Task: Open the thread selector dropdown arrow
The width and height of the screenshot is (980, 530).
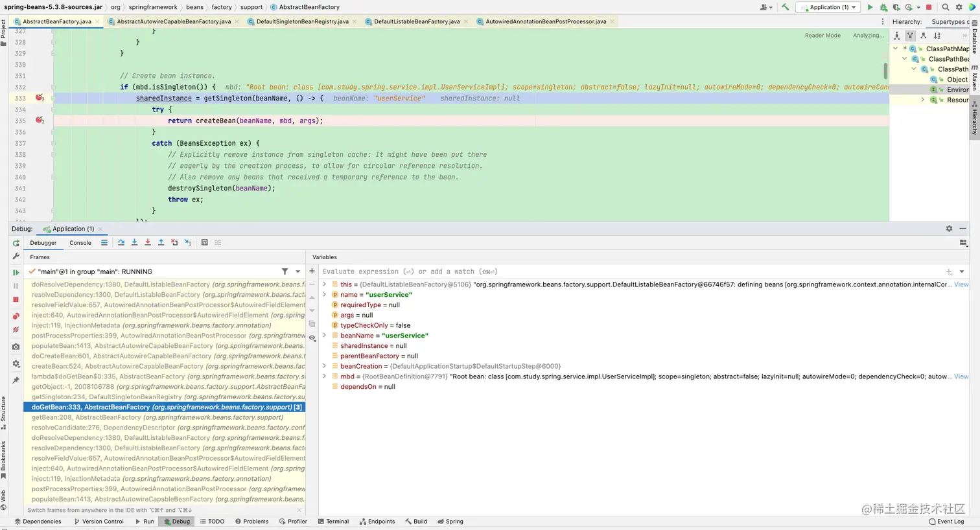Action: coord(298,271)
